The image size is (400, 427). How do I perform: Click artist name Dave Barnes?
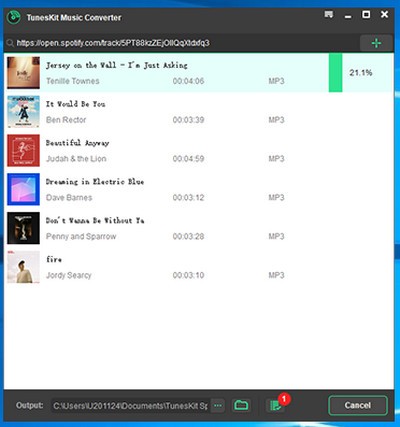69,198
